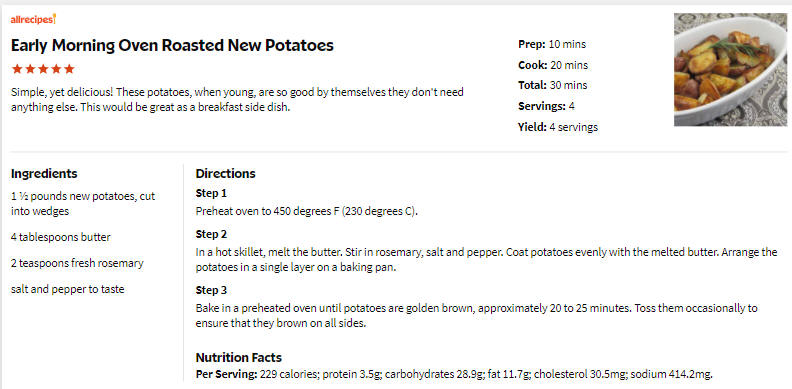The image size is (792, 389).
Task: Click the Step 2 label
Action: 211,234
